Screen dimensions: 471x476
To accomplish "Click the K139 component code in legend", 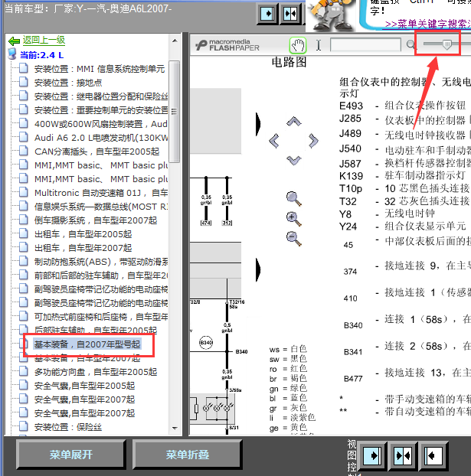I will click(x=351, y=176).
